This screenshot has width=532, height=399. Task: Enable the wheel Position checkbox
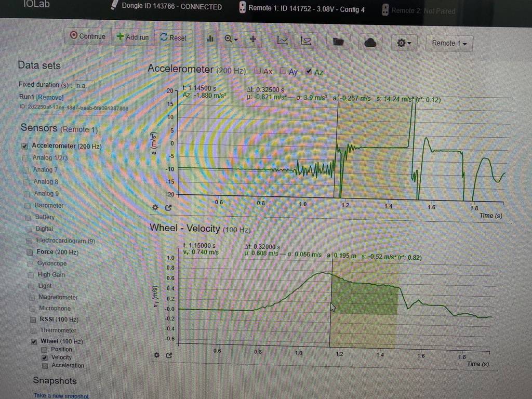tap(44, 350)
